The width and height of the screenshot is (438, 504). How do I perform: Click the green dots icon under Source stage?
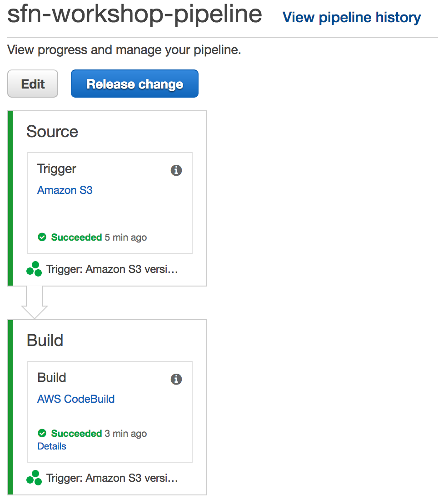34,269
